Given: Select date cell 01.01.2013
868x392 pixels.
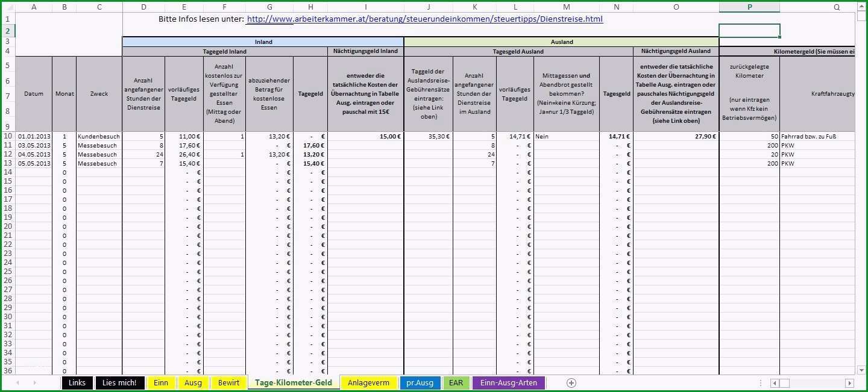Looking at the screenshot, I should click(34, 137).
